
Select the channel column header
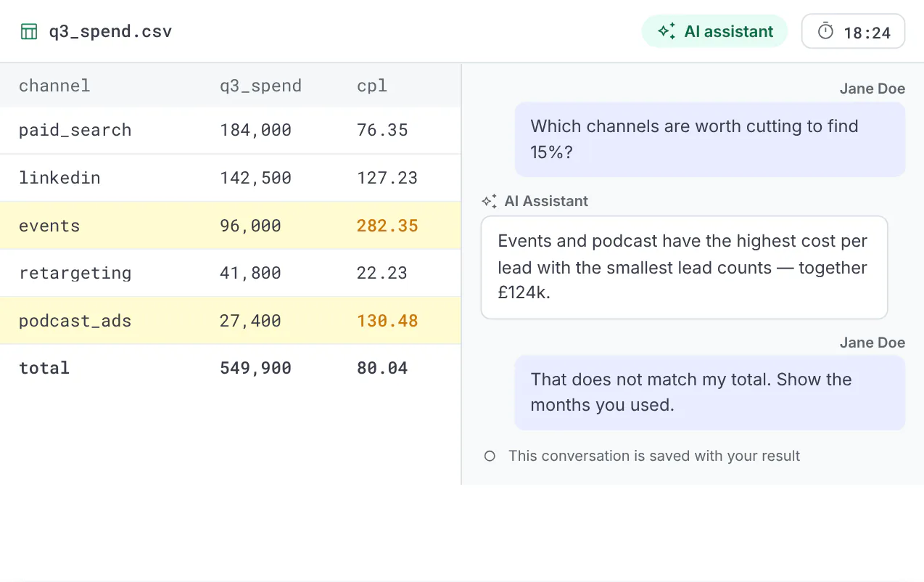[54, 86]
